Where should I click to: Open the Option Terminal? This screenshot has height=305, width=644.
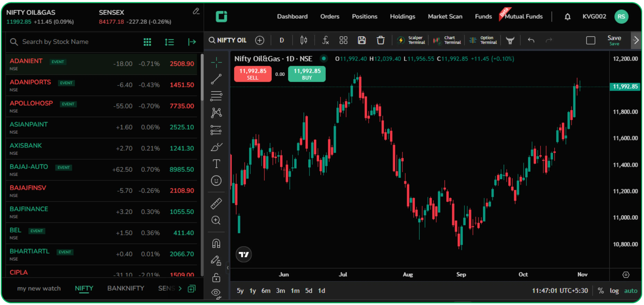[x=483, y=40]
